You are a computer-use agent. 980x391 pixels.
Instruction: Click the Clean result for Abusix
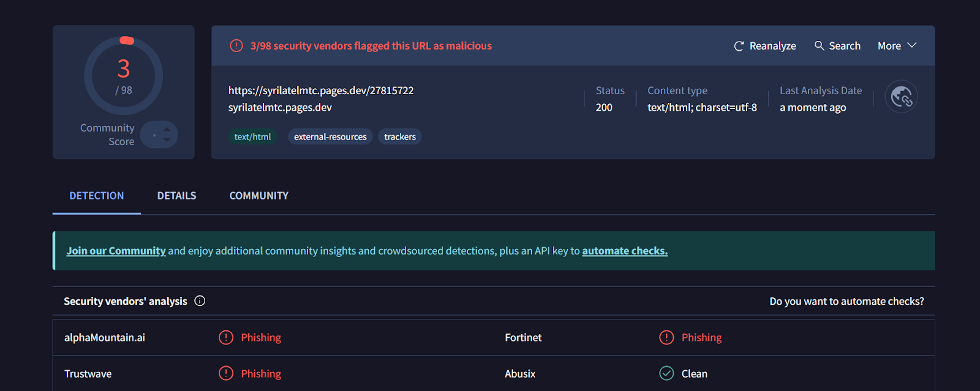695,374
